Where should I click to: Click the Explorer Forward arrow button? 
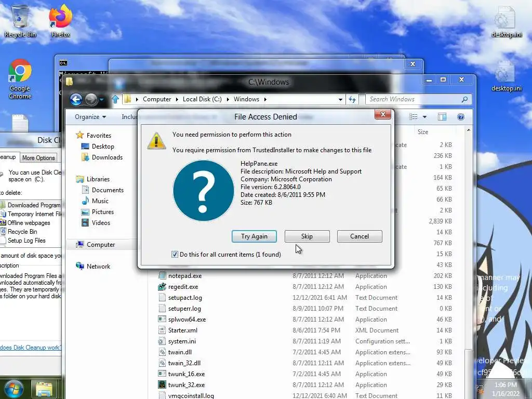[x=91, y=99]
